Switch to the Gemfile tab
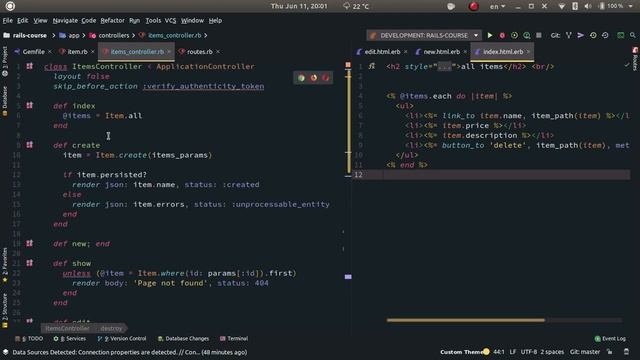 click(x=33, y=52)
